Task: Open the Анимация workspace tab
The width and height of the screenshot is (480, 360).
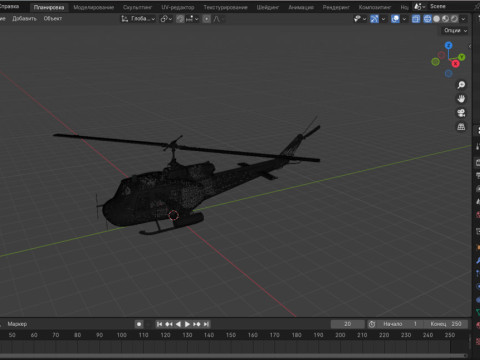Action: click(x=301, y=7)
